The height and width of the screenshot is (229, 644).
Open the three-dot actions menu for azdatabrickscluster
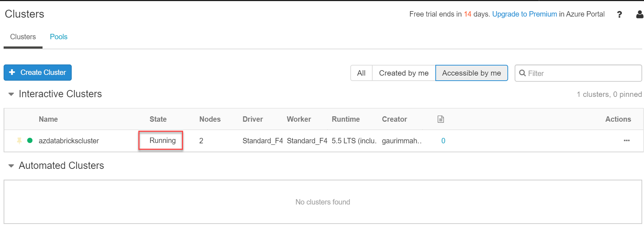click(627, 140)
